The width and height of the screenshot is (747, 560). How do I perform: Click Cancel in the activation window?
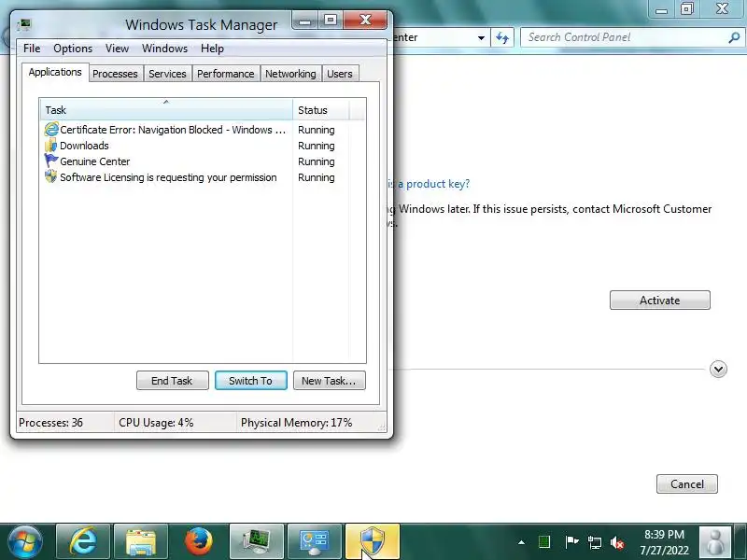[x=687, y=483]
